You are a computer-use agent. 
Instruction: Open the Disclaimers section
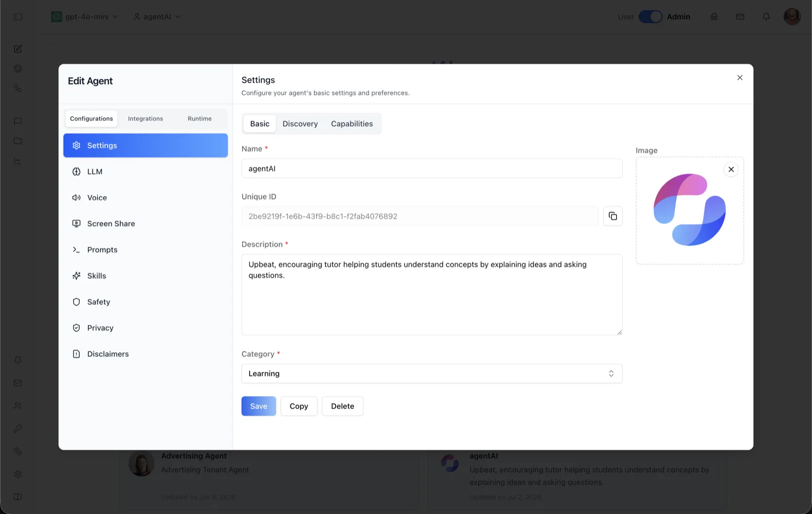click(146, 354)
